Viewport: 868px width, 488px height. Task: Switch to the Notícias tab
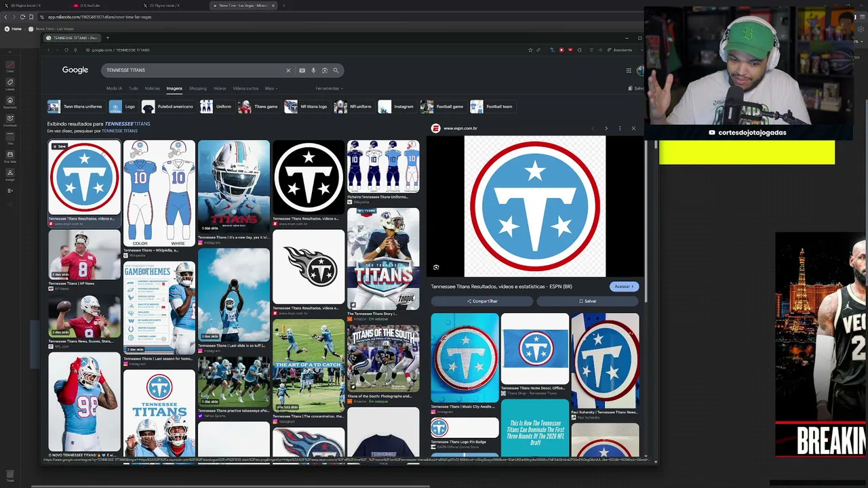152,88
